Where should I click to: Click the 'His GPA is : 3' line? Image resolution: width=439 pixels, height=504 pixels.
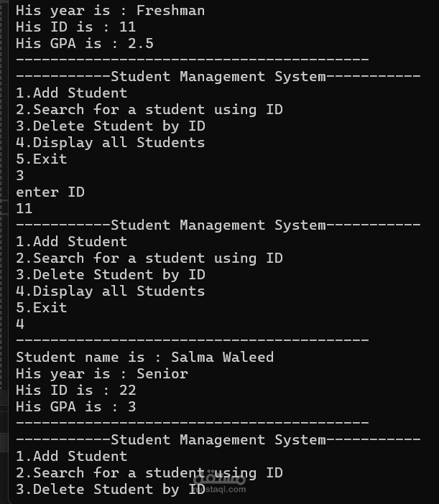tap(76, 407)
